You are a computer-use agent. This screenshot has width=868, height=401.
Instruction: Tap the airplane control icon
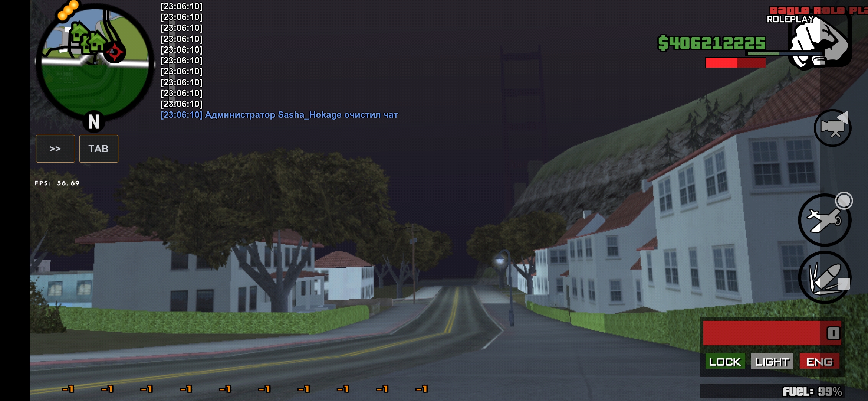pos(825,220)
